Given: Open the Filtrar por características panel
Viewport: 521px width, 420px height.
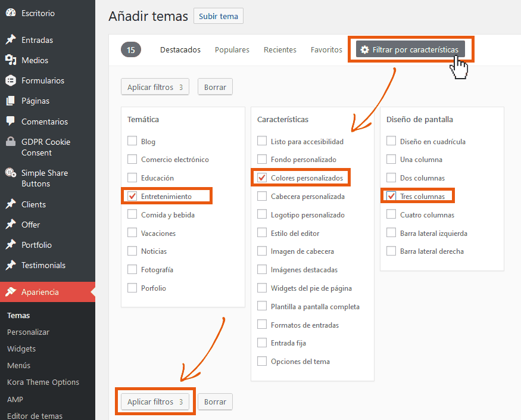Looking at the screenshot, I should coord(410,50).
